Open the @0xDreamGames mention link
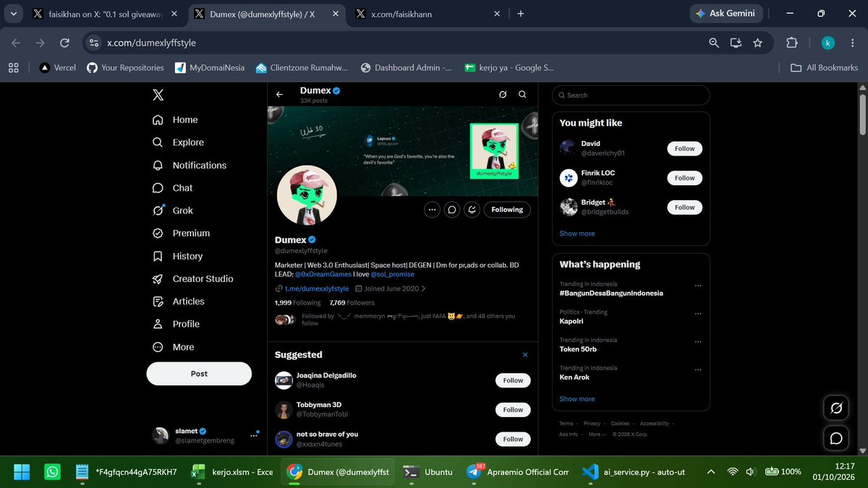 click(x=323, y=275)
